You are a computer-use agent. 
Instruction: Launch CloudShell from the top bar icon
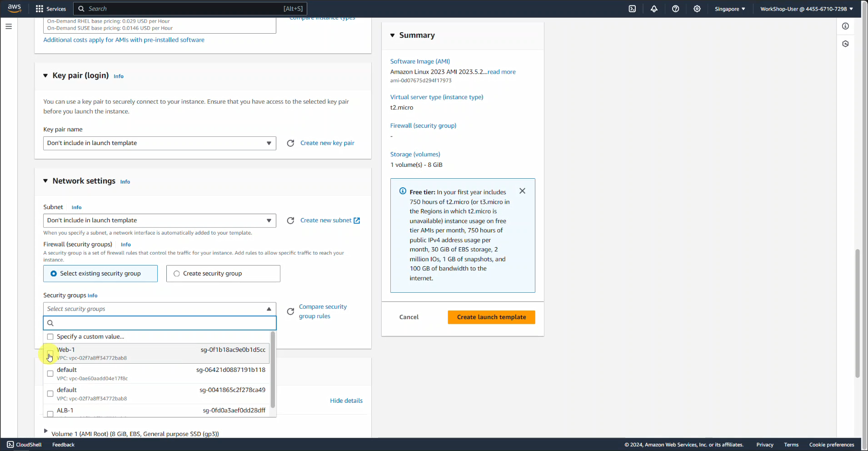[x=632, y=9]
